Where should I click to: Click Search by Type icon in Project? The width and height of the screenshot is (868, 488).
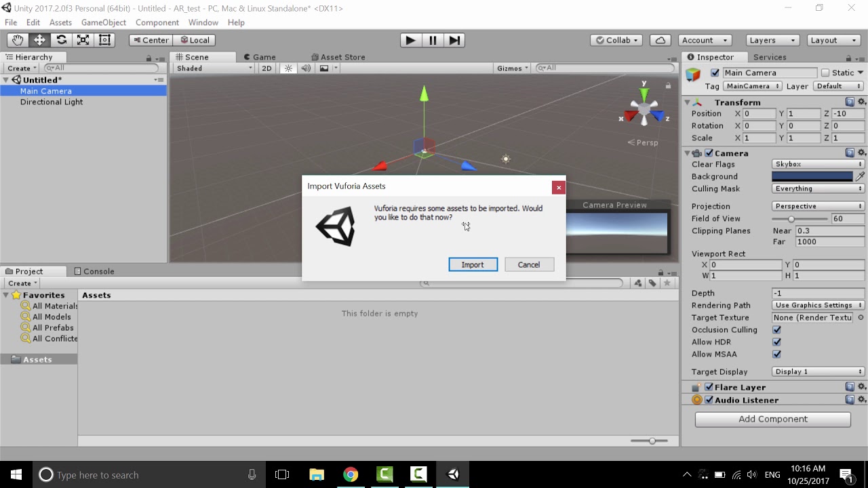tap(638, 283)
